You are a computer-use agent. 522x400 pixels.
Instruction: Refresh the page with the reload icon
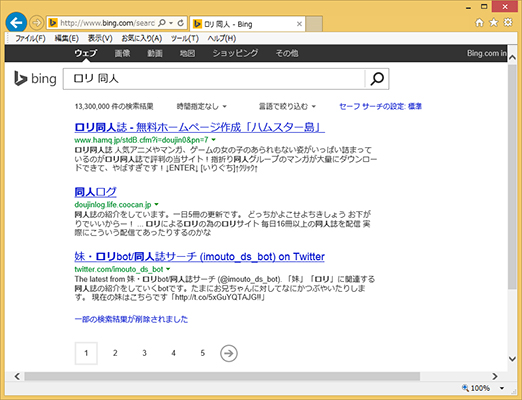(x=181, y=23)
